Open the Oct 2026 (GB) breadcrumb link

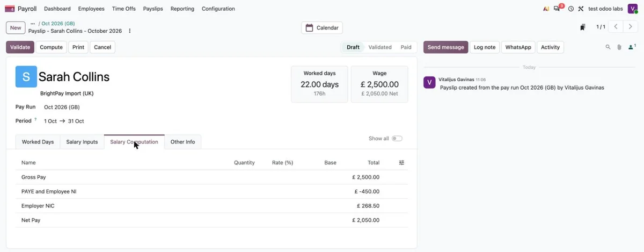(58, 24)
